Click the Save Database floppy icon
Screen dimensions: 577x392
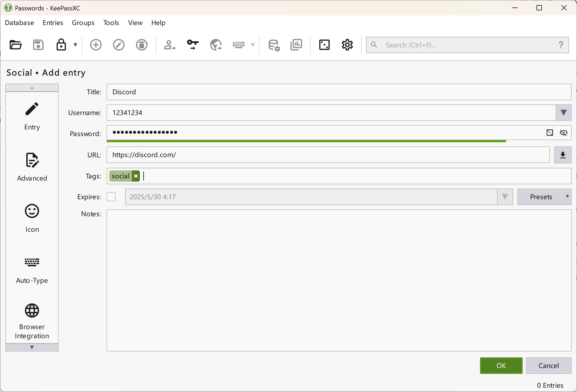point(38,45)
